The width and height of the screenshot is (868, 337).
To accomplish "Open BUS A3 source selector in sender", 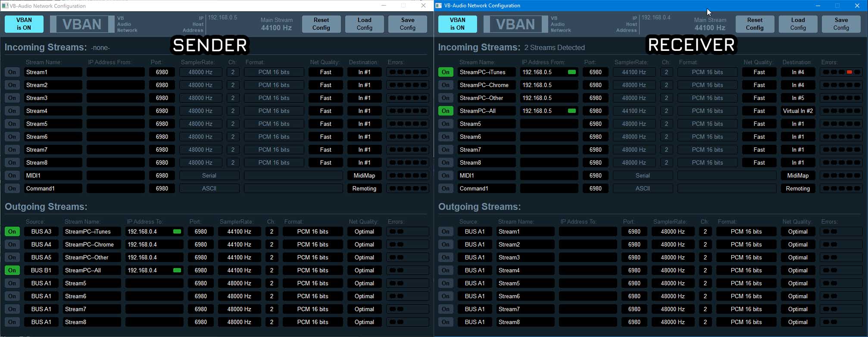I will (x=41, y=231).
